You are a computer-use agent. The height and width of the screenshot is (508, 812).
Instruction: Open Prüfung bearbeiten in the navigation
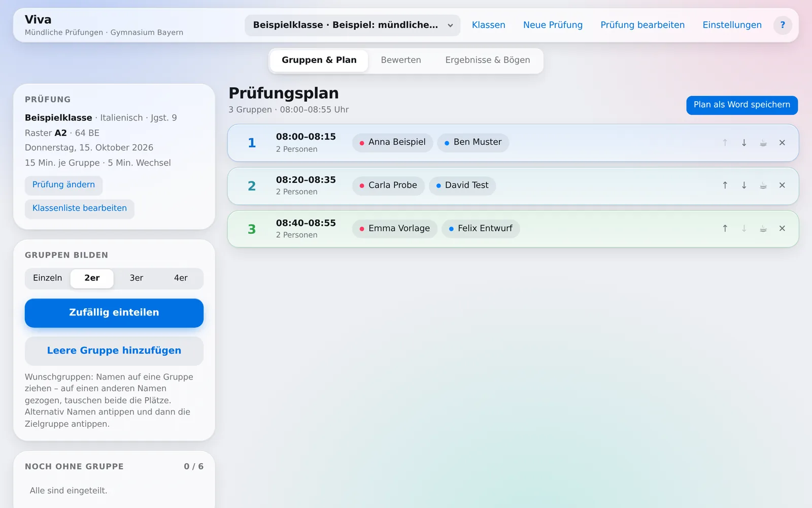click(642, 25)
